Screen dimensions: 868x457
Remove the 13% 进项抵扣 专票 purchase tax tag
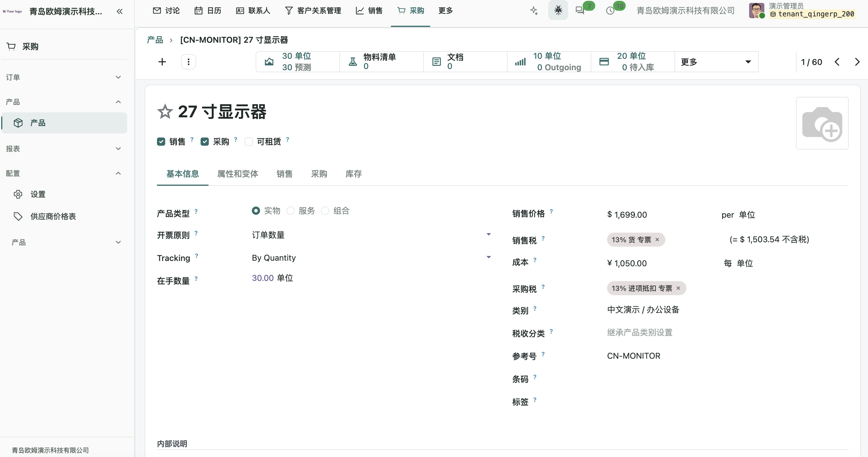(678, 288)
